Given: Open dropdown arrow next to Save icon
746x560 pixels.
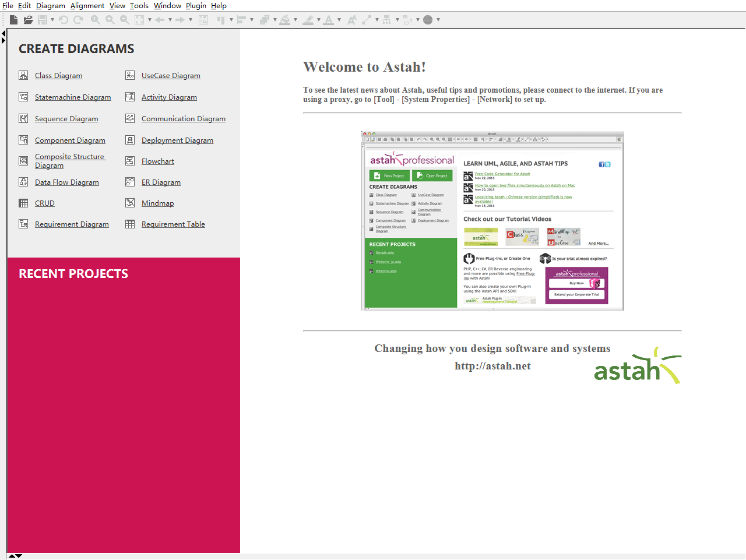Looking at the screenshot, I should [x=52, y=20].
